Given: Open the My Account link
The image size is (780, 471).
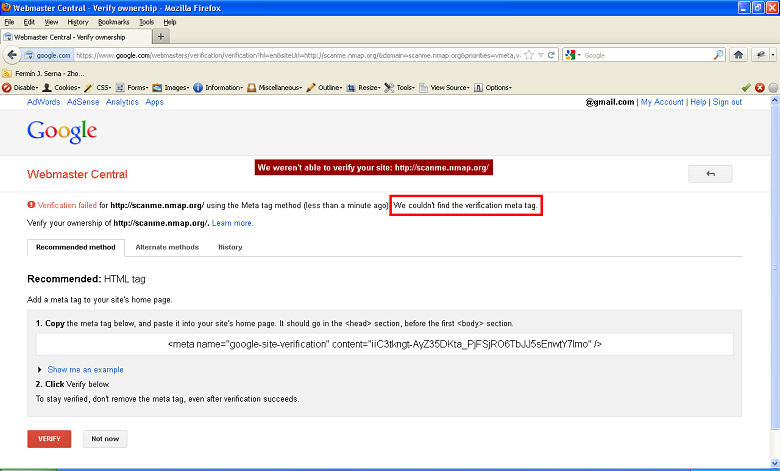Looking at the screenshot, I should [662, 102].
